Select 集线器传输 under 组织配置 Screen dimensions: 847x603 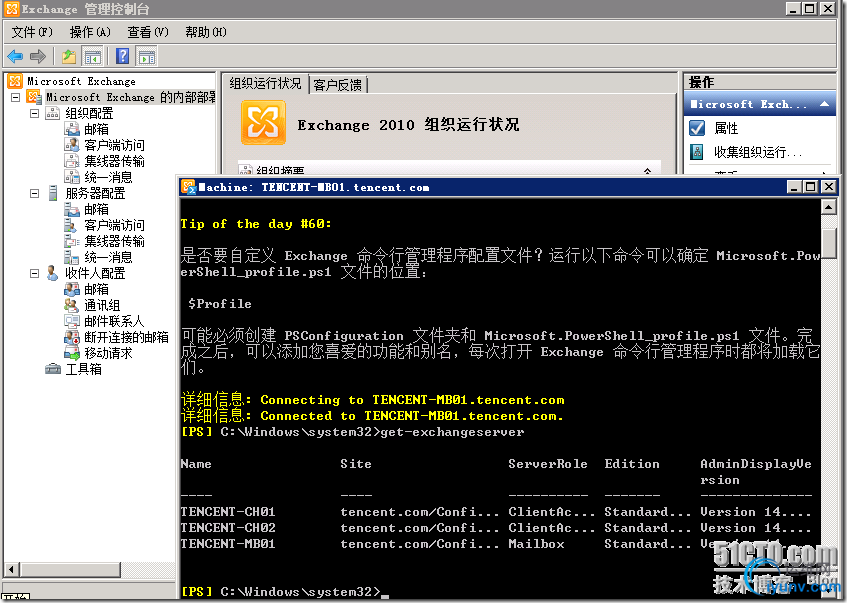pos(114,161)
